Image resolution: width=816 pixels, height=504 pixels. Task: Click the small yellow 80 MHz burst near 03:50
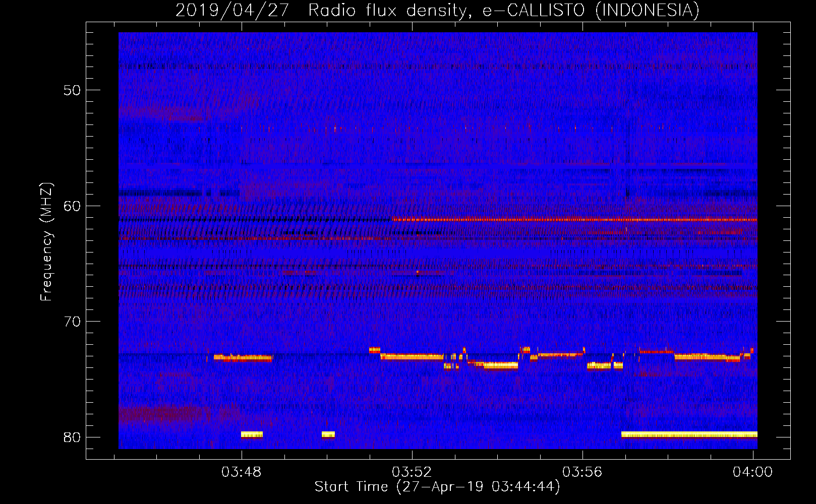pos(328,434)
